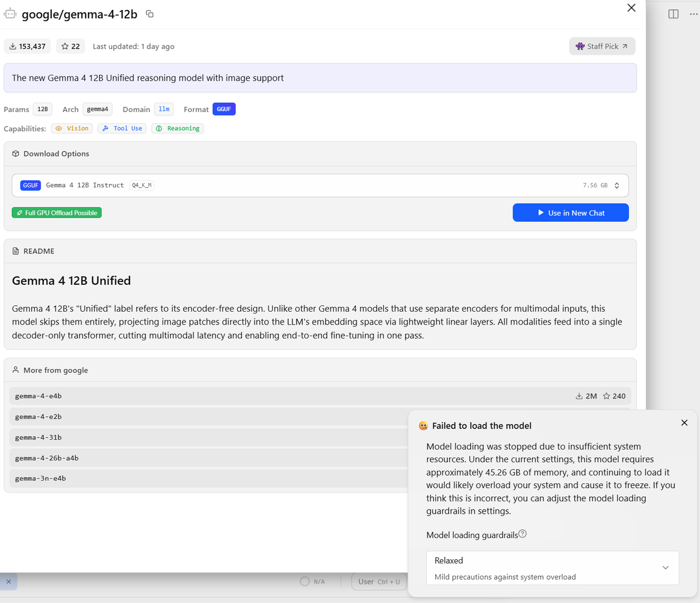The height and width of the screenshot is (603, 700).
Task: Click the More from google header
Action: point(320,370)
